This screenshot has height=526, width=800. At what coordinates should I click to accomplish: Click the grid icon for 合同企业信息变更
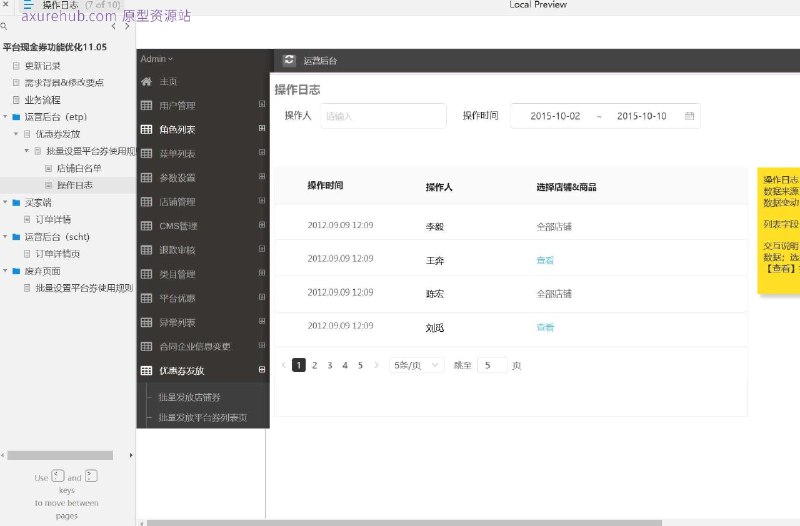pos(146,346)
